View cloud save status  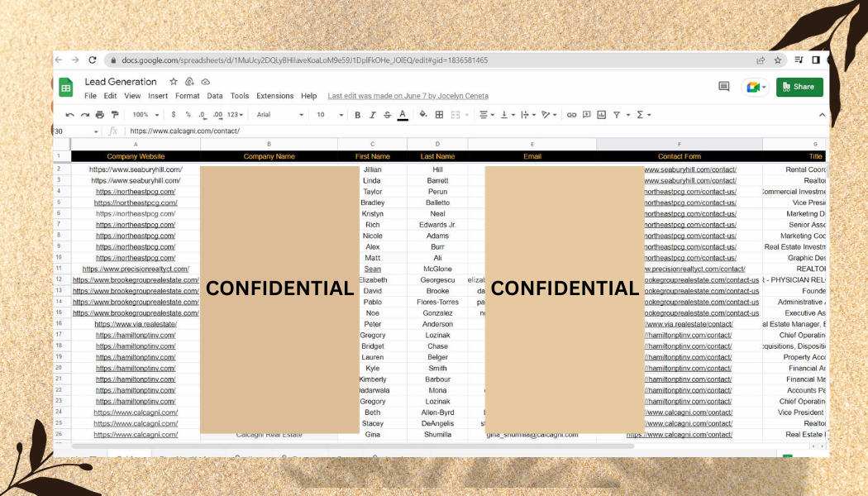tap(205, 81)
